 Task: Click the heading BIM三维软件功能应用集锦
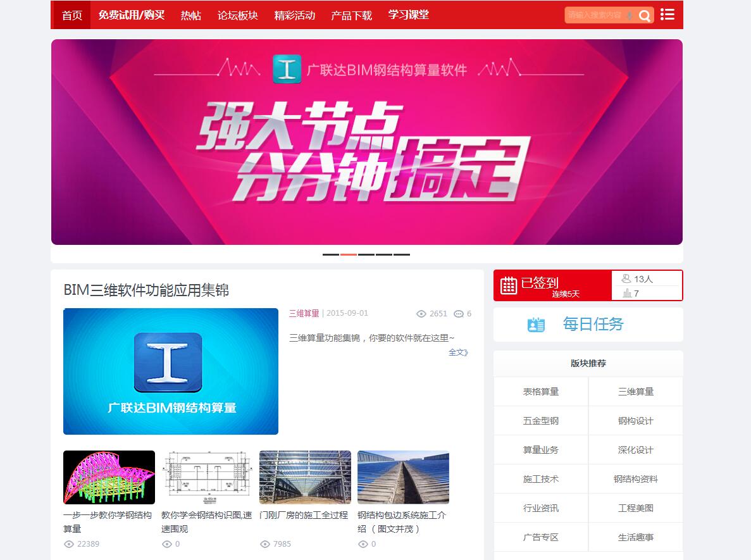[x=146, y=290]
